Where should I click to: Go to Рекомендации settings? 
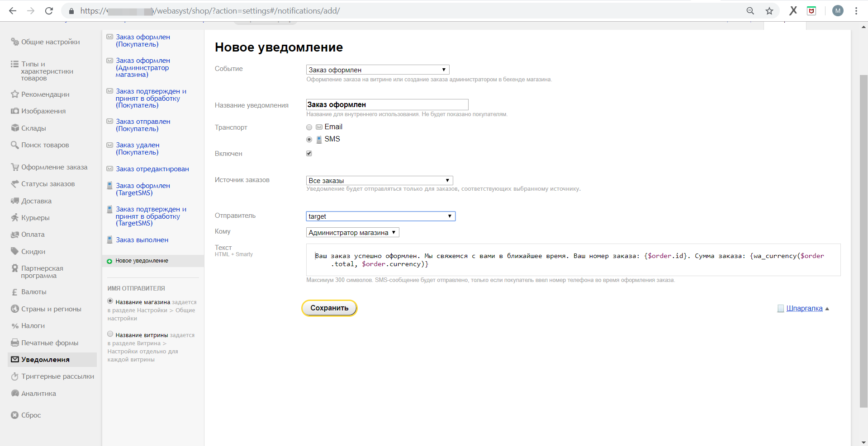[x=45, y=94]
